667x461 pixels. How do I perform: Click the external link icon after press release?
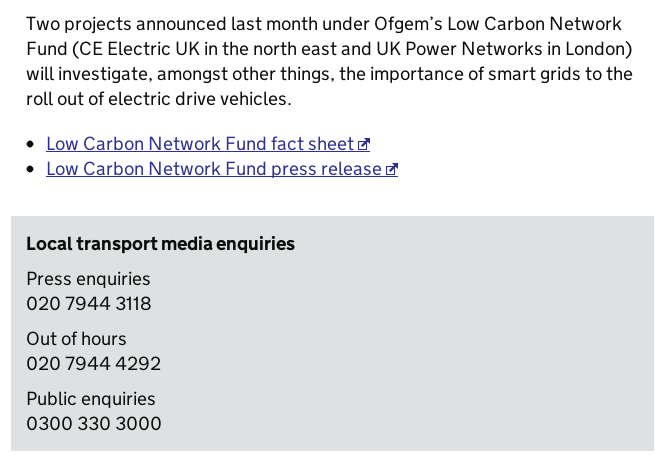tap(392, 170)
